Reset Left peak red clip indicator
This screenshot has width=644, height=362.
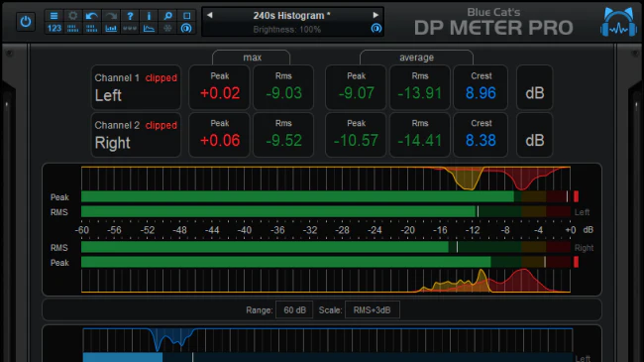pos(576,196)
